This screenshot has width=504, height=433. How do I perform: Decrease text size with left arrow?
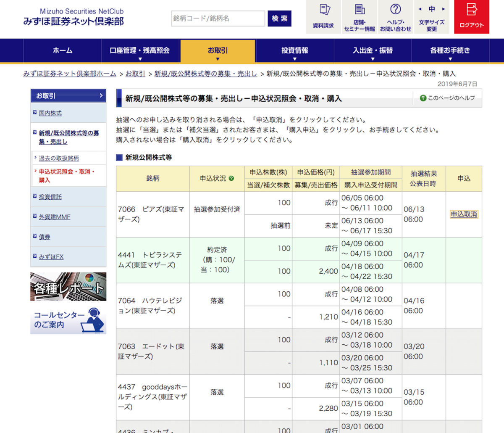tap(420, 9)
